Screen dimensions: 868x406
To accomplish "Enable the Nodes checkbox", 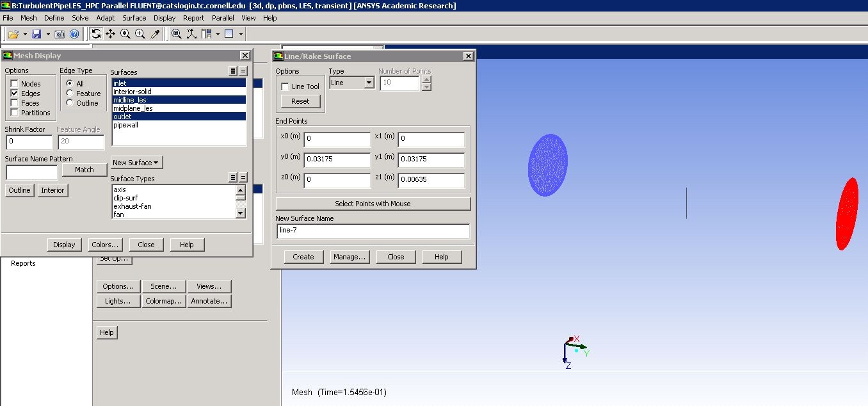I will pyautogui.click(x=14, y=84).
